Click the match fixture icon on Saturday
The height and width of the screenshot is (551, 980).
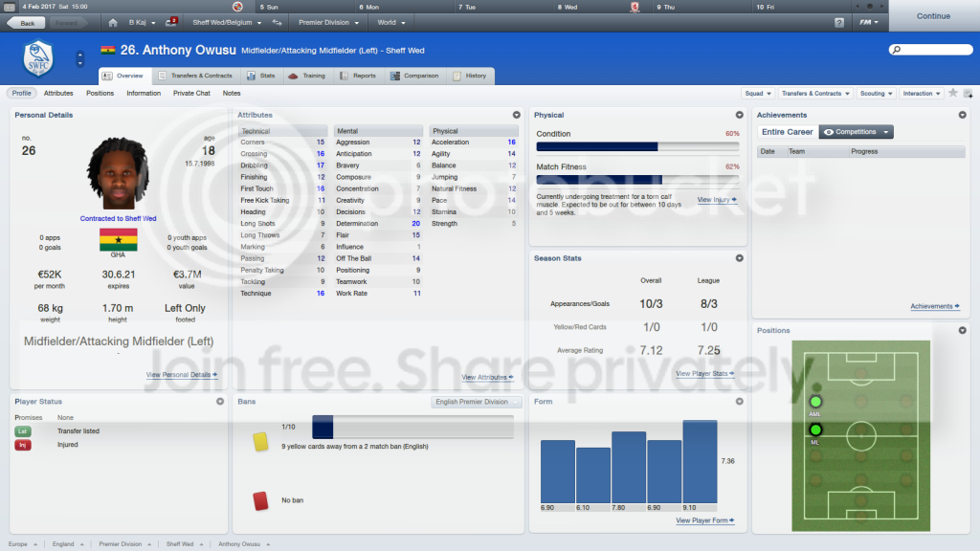237,7
